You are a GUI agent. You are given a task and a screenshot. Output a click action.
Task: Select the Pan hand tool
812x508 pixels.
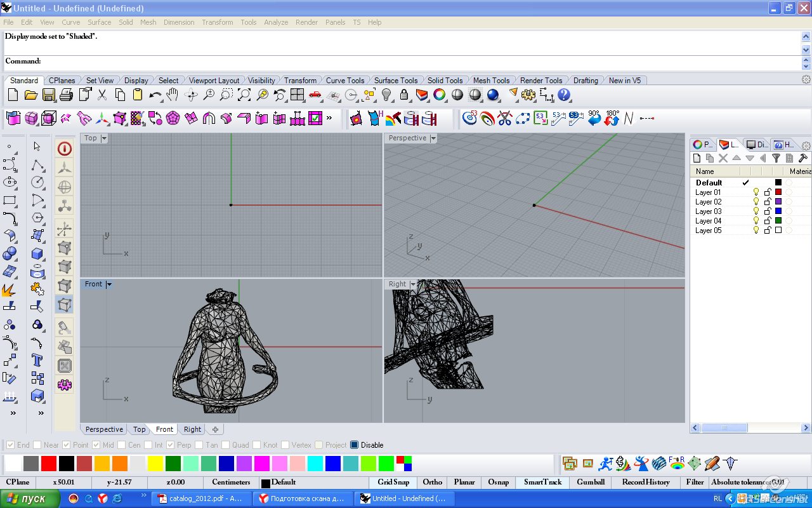[x=172, y=95]
